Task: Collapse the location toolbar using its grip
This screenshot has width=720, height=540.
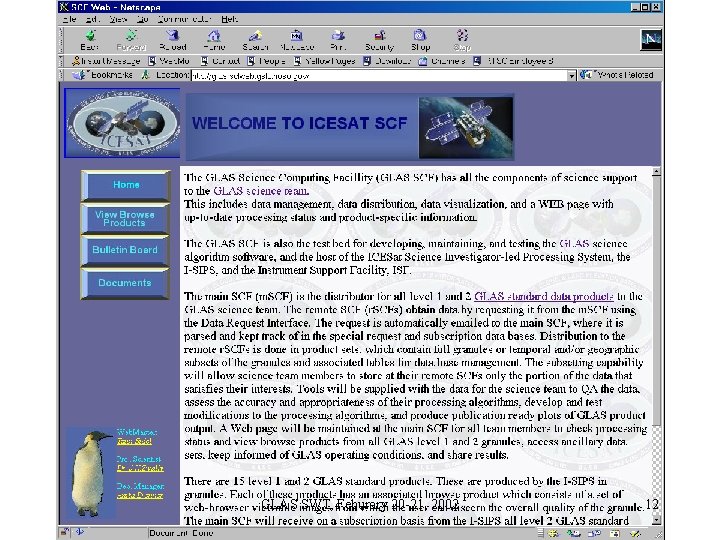Action: click(x=61, y=74)
